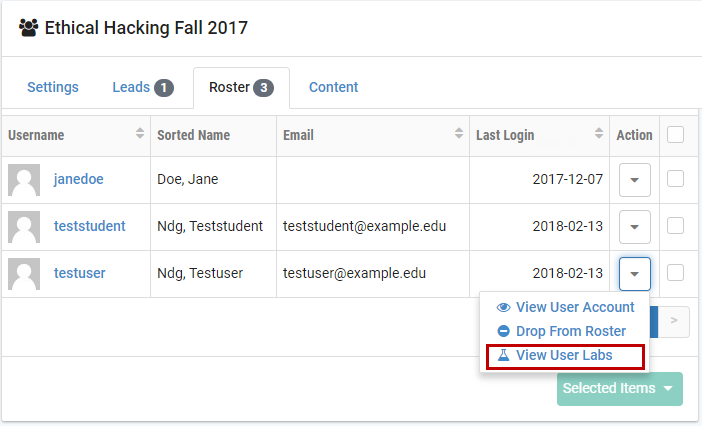This screenshot has width=702, height=426.
Task: Click testuser's avatar picture
Action: pyautogui.click(x=24, y=274)
